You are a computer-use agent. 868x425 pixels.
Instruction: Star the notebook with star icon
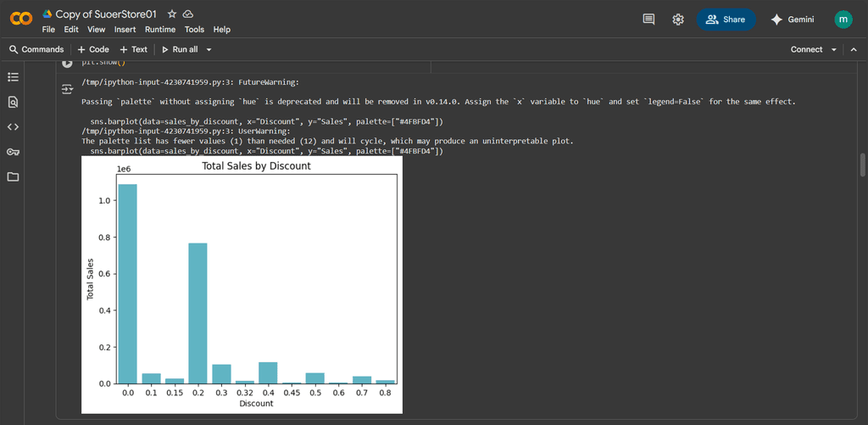pyautogui.click(x=172, y=14)
